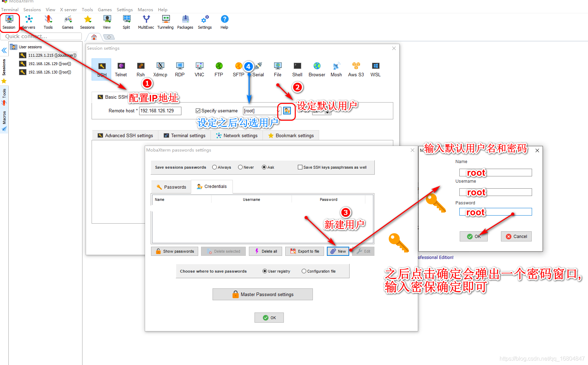
Task: Choose User registry for saving passwords
Action: point(265,271)
